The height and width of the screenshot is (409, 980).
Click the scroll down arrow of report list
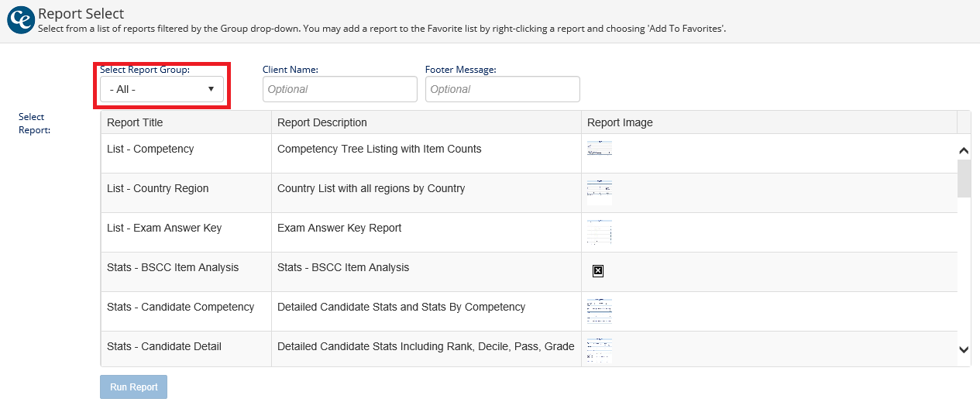[x=964, y=350]
